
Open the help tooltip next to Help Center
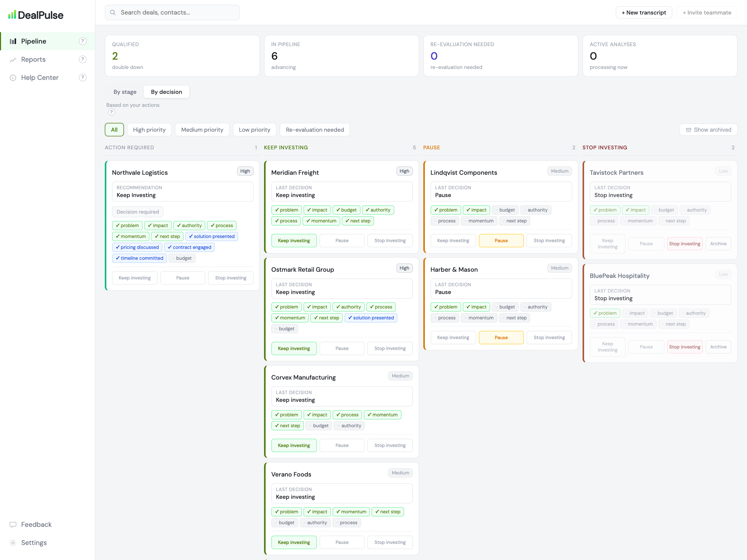click(83, 78)
